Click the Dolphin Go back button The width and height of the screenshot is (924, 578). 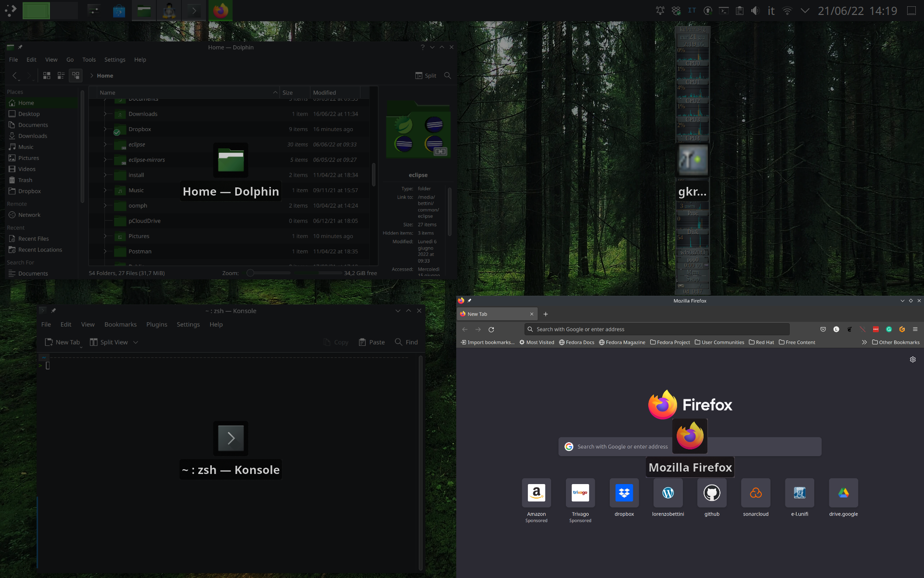[x=14, y=75]
